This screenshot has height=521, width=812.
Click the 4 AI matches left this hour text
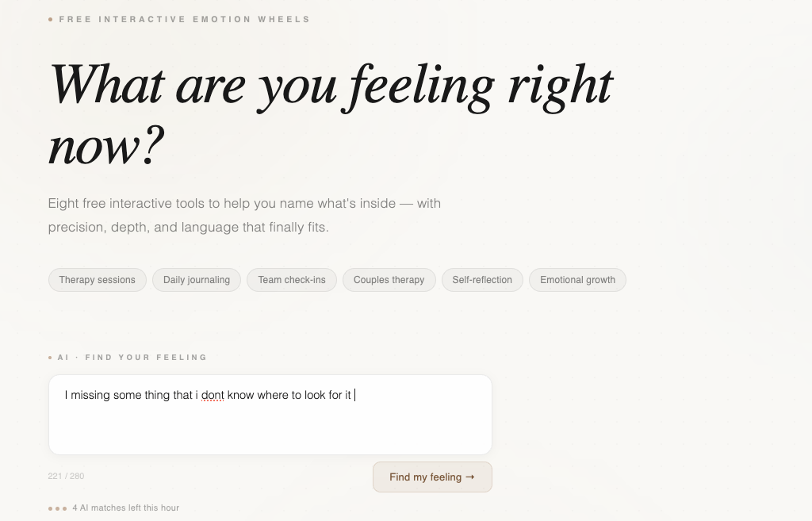(x=126, y=508)
